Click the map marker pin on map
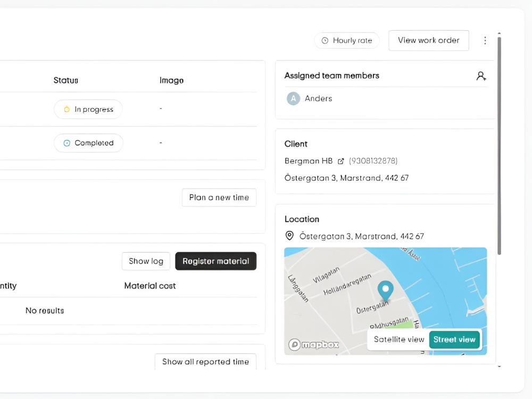The image size is (532, 399). coord(385,291)
